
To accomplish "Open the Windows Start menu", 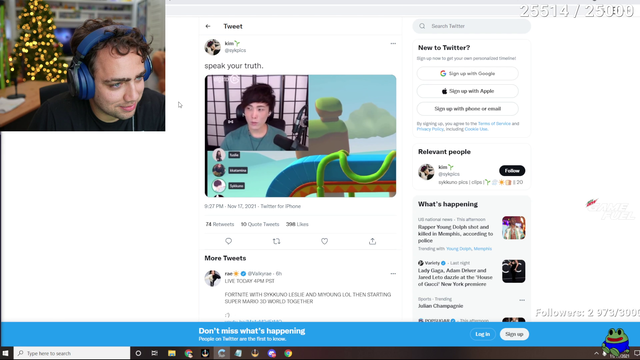I will [x=6, y=353].
